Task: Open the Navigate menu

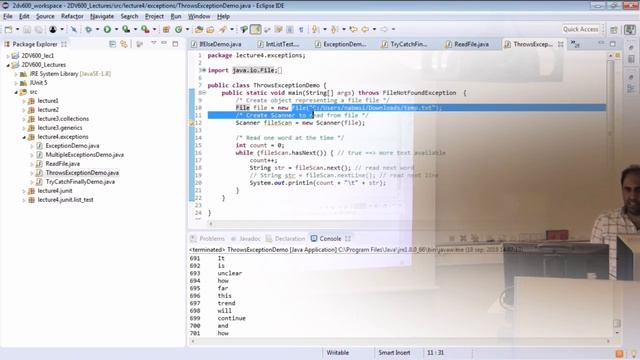Action: click(102, 16)
